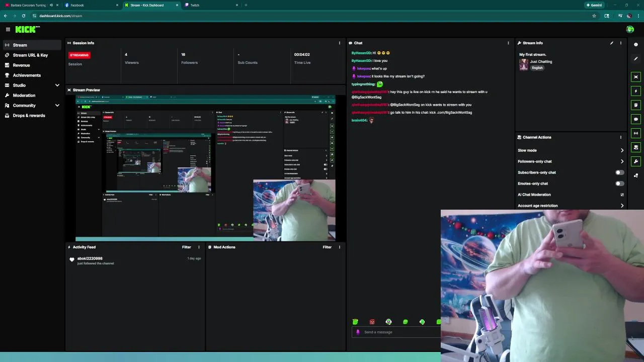The height and width of the screenshot is (362, 644).
Task: Bookmark this page with the star icon
Action: (594, 16)
